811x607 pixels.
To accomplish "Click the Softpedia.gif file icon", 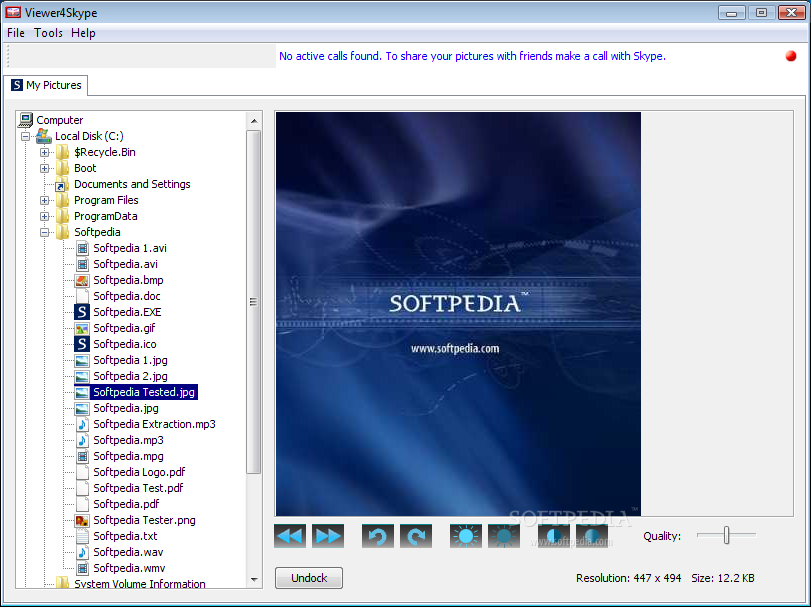I will coord(82,328).
